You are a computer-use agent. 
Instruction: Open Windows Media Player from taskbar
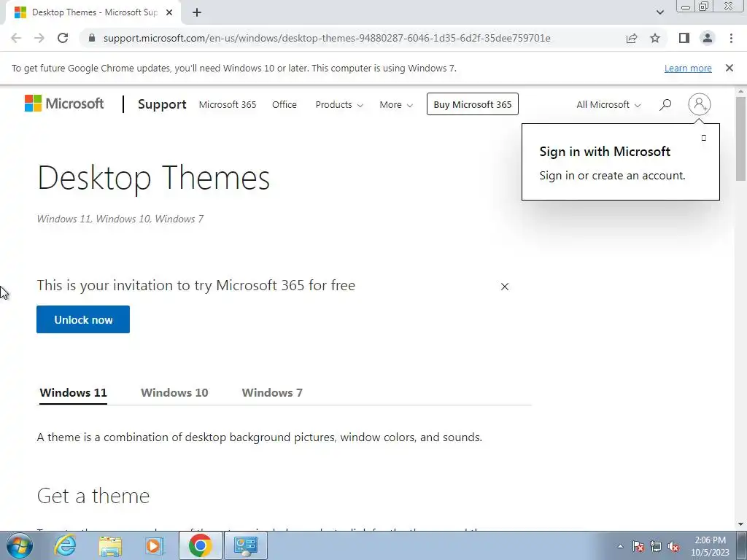click(153, 545)
